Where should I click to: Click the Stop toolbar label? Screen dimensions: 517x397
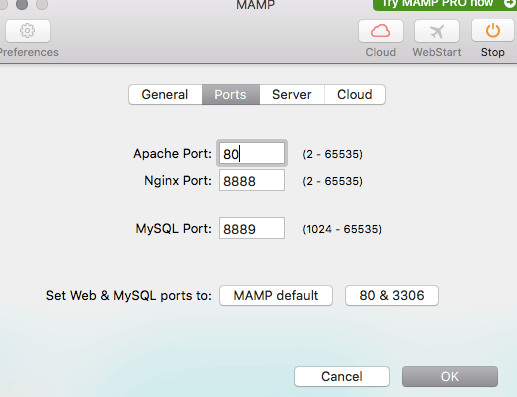[x=493, y=52]
